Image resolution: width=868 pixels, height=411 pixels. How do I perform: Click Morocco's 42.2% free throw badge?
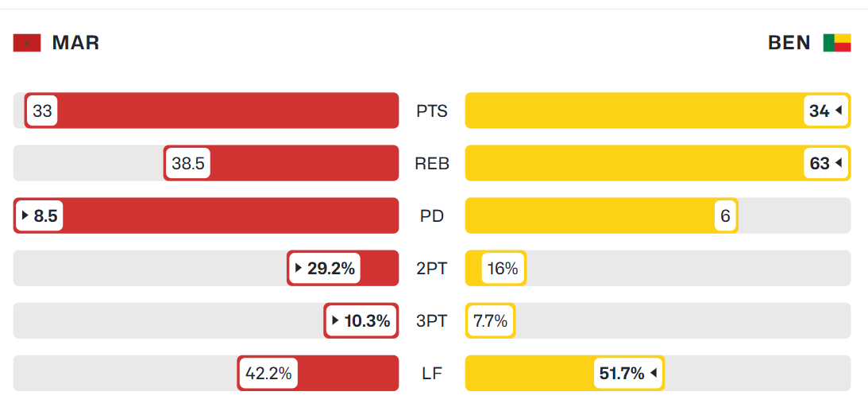[268, 374]
